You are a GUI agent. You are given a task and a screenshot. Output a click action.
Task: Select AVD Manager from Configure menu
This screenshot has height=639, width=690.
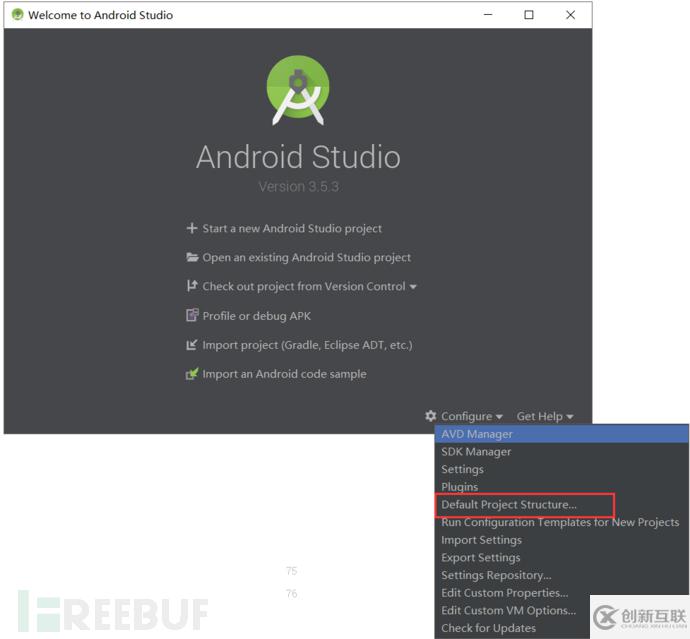pyautogui.click(x=562, y=434)
